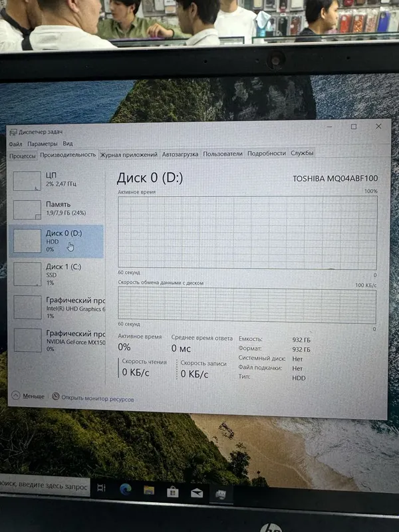Open the resource monitor link
The height and width of the screenshot is (532, 399).
98,399
